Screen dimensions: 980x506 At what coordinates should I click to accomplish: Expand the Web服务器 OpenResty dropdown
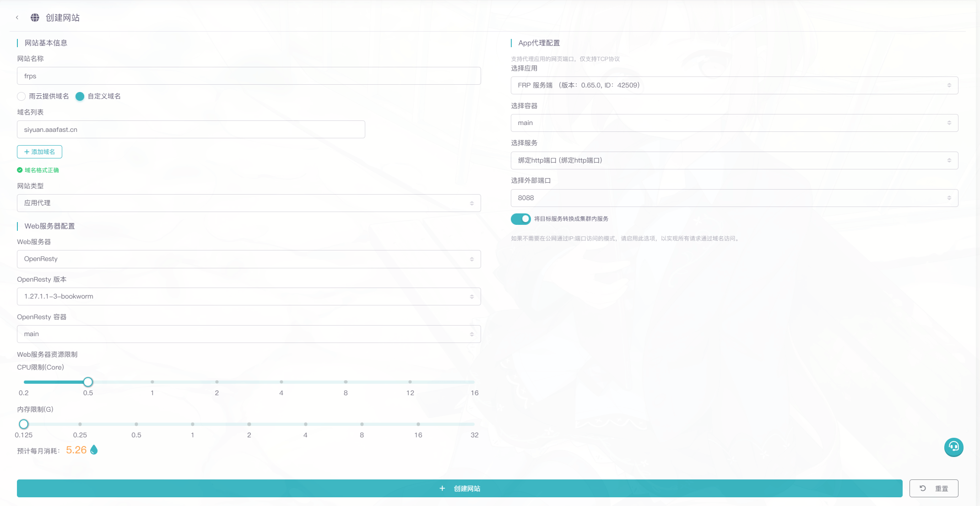[x=249, y=259]
